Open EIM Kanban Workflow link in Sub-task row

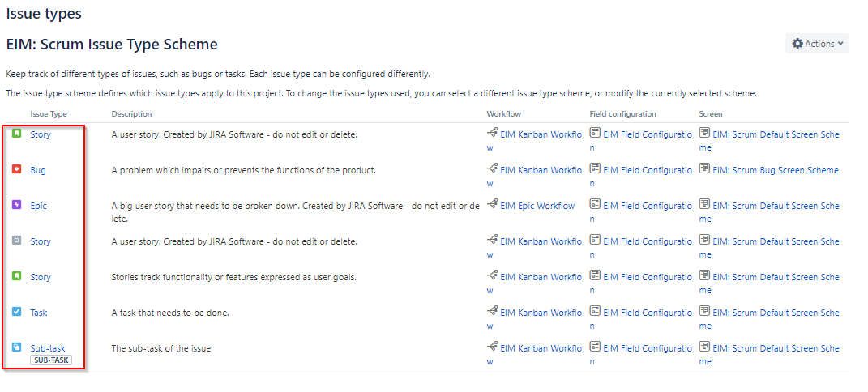[535, 355]
